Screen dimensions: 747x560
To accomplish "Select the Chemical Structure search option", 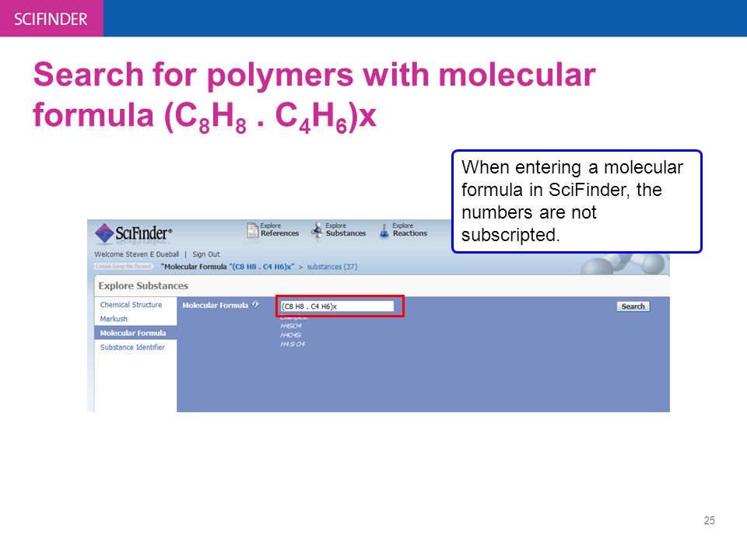I will coord(131,305).
